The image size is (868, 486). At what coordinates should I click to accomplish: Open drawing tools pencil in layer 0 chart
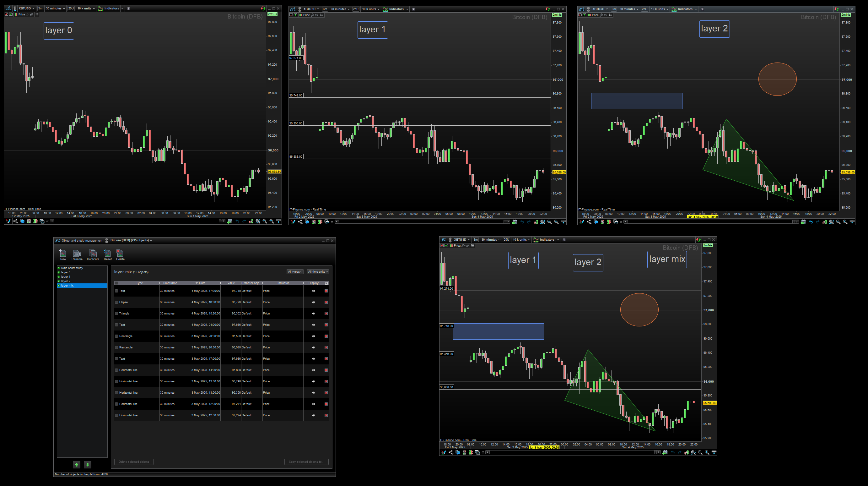click(x=8, y=221)
